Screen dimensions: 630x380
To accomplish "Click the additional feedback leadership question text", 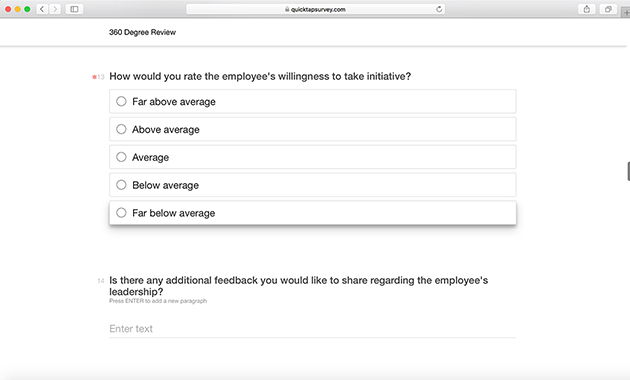I will (x=299, y=286).
